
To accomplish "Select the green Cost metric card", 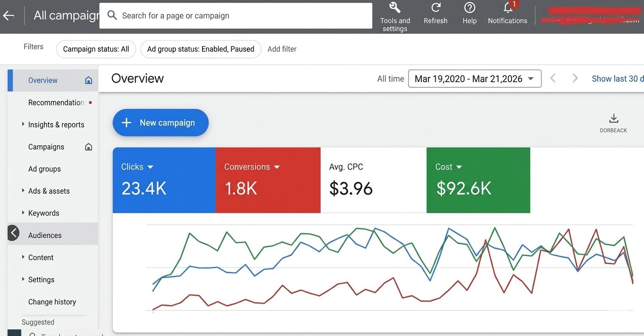I will pyautogui.click(x=478, y=180).
